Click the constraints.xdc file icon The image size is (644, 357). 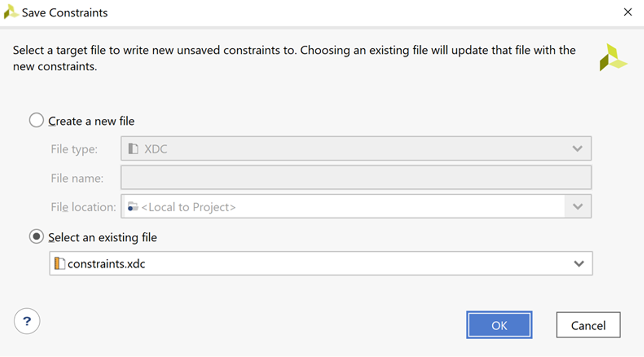click(60, 263)
